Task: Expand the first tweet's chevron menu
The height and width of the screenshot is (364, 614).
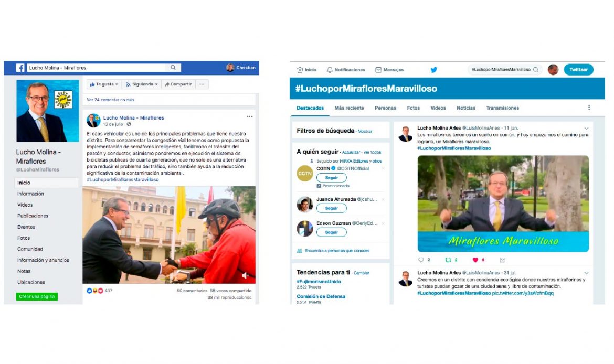Action: click(586, 129)
